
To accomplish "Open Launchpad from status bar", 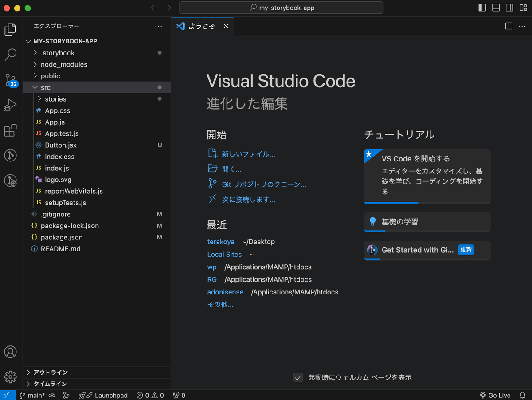I will [103, 395].
